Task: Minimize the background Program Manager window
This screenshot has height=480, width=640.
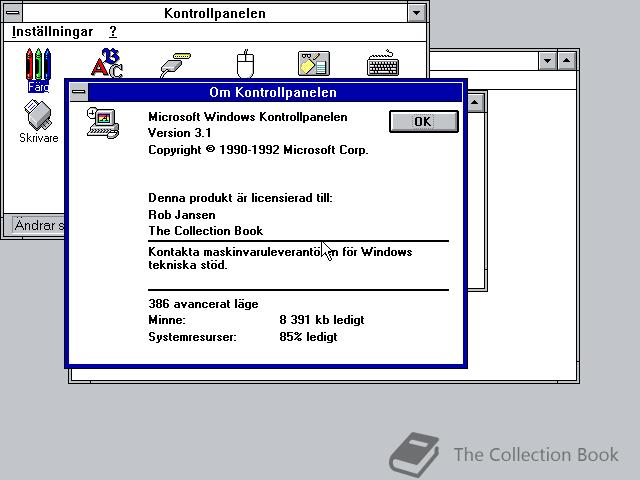Action: [x=547, y=61]
